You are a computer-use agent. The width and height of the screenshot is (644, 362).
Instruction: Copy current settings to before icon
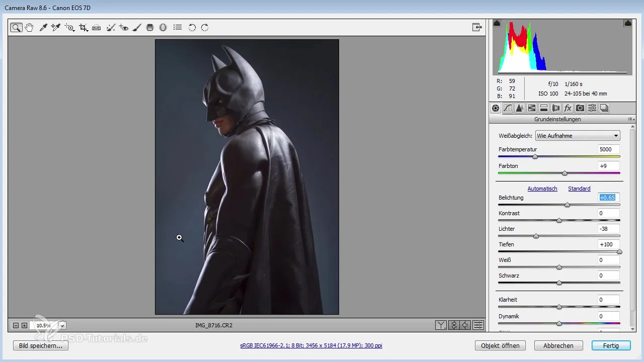click(465, 325)
